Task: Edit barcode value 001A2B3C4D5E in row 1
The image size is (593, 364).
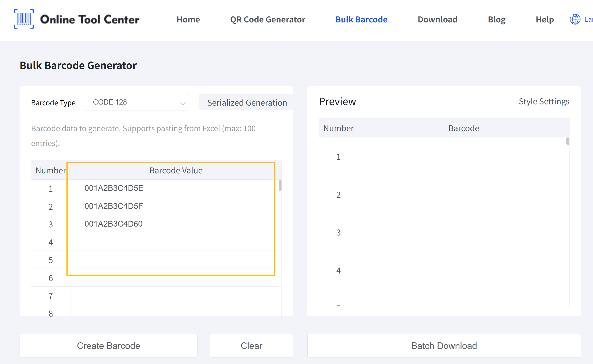Action: pyautogui.click(x=114, y=188)
